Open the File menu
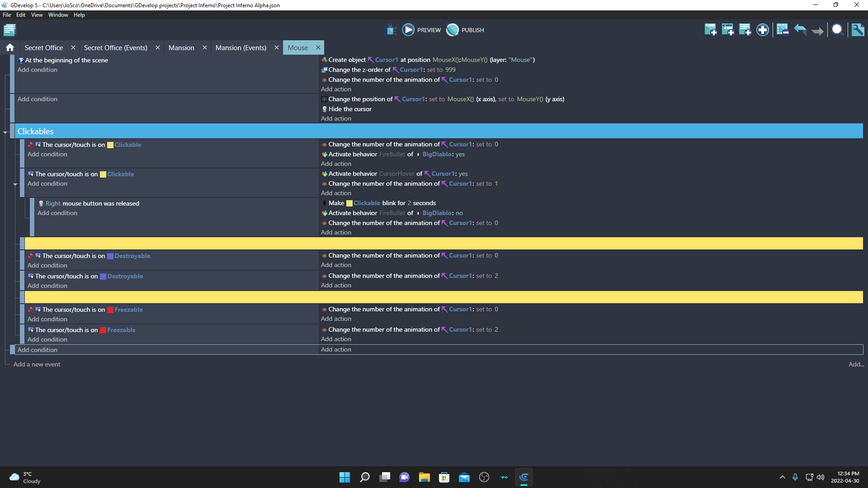Viewport: 868px width, 488px height. point(7,15)
